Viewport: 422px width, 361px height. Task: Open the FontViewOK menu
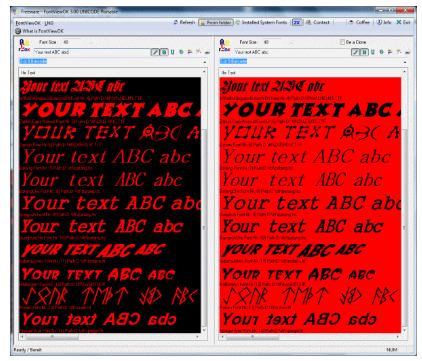tap(28, 23)
